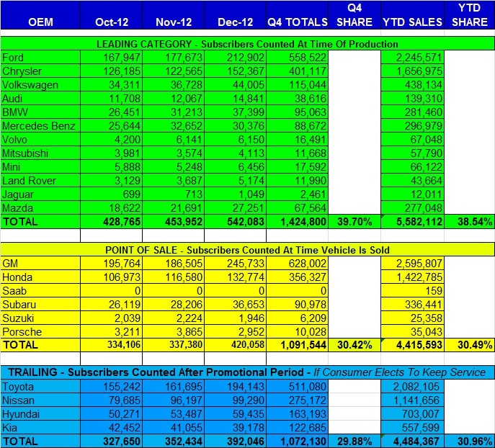Click the point of sale Q4 share 30.42%

click(354, 345)
